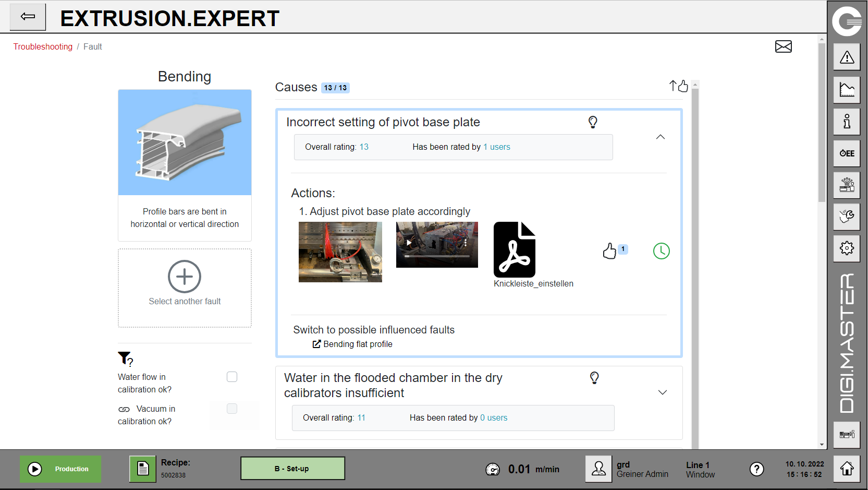Click the speed gauge icon

click(493, 470)
